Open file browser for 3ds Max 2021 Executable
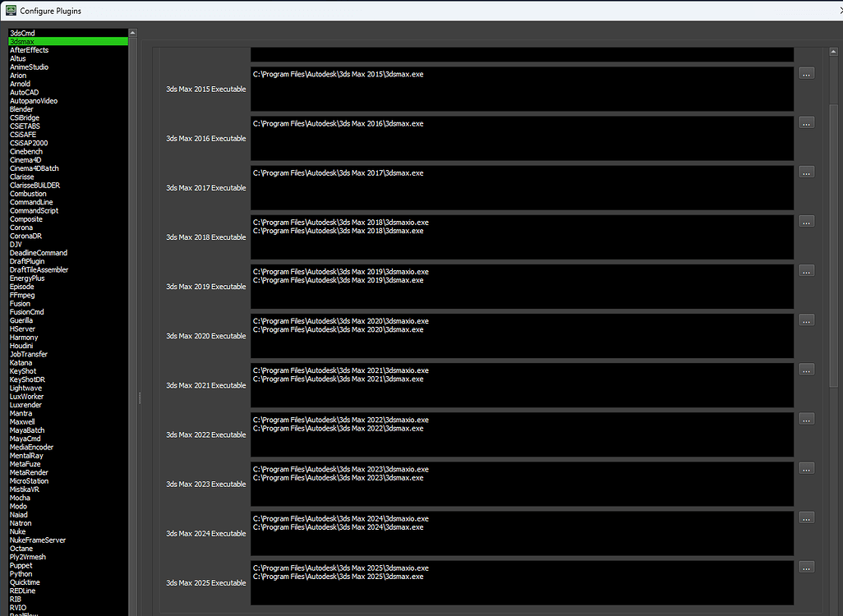Image resolution: width=843 pixels, height=616 pixels. [806, 370]
